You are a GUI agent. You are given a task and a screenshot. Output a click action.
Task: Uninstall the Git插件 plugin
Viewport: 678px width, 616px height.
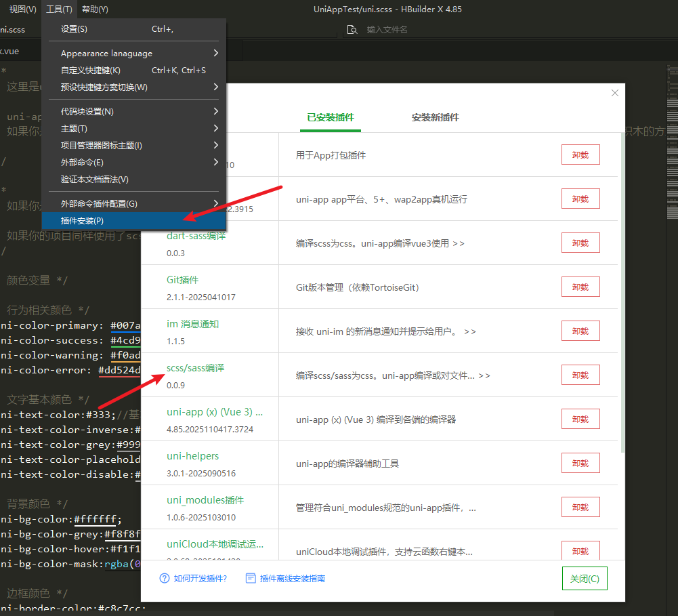click(x=580, y=287)
